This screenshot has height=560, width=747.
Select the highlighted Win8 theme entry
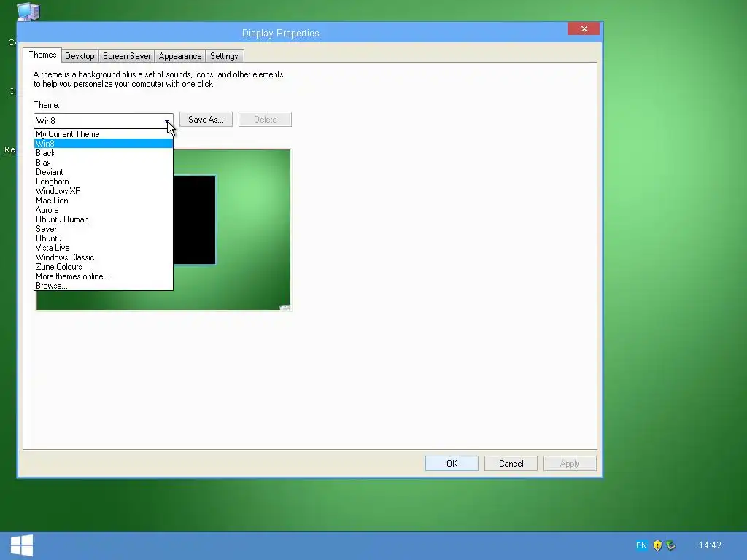tap(104, 144)
